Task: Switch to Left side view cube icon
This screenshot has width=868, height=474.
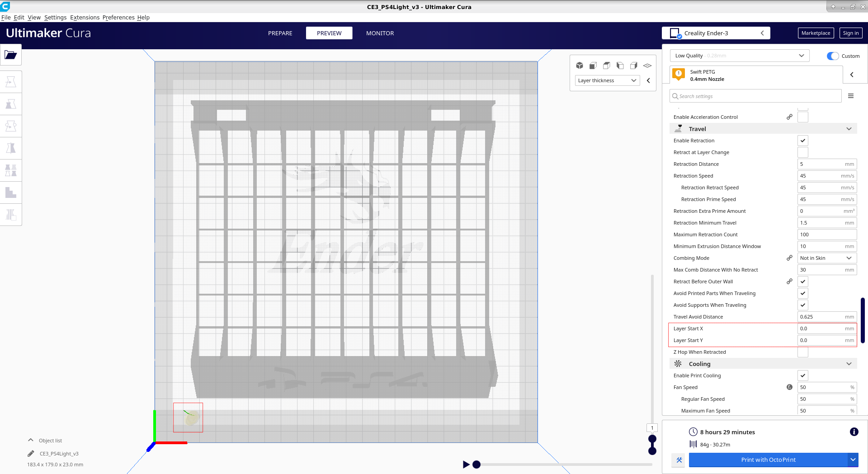Action: (620, 66)
